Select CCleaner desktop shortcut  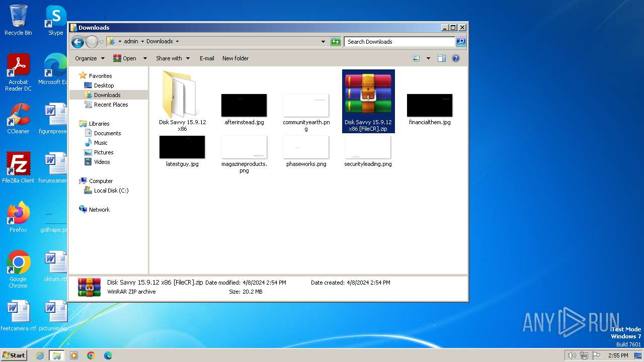(18, 119)
